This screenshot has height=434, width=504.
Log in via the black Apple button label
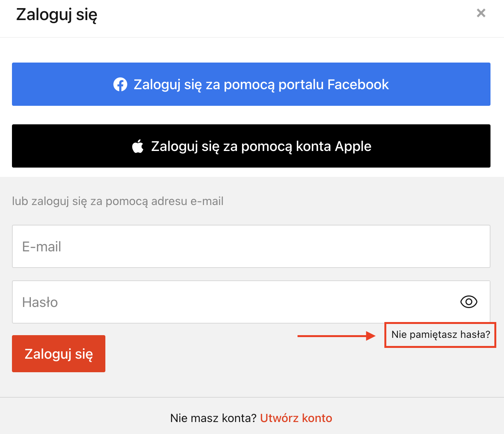(261, 146)
